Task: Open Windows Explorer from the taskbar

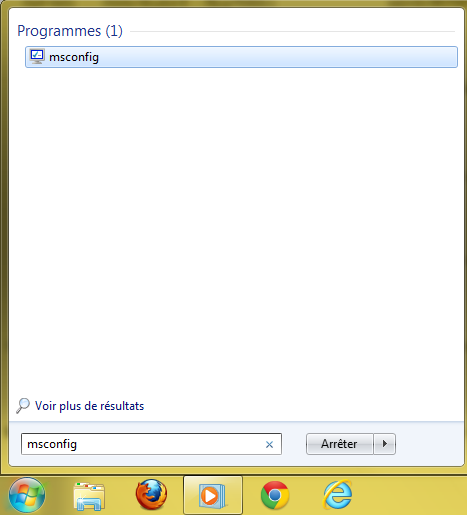Action: coord(89,496)
